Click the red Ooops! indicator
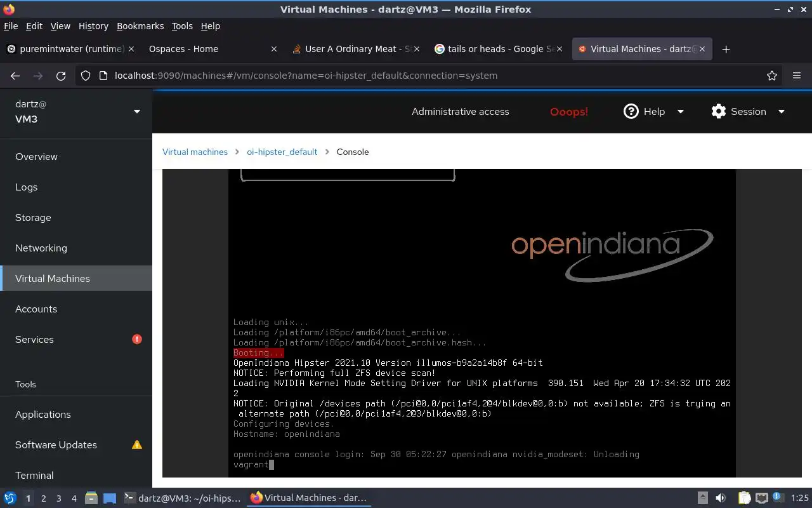This screenshot has width=812, height=508. point(569,111)
